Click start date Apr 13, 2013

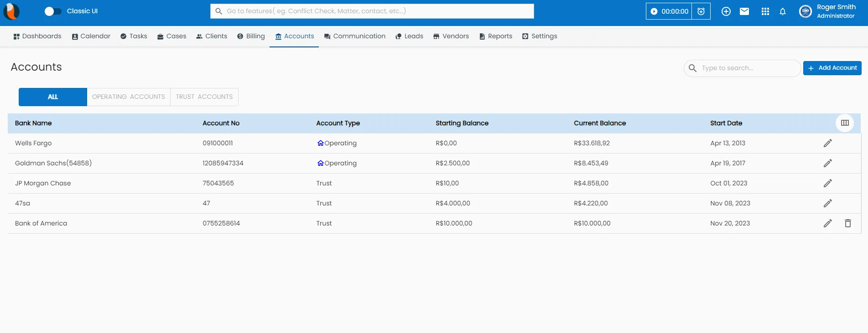[x=728, y=143]
